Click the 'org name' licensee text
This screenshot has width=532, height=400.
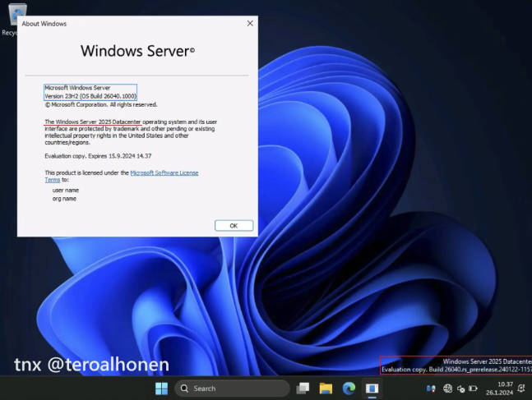pos(64,199)
